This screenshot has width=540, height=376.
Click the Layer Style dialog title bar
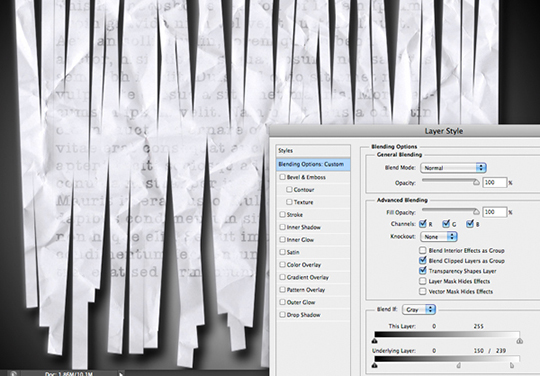pos(405,131)
